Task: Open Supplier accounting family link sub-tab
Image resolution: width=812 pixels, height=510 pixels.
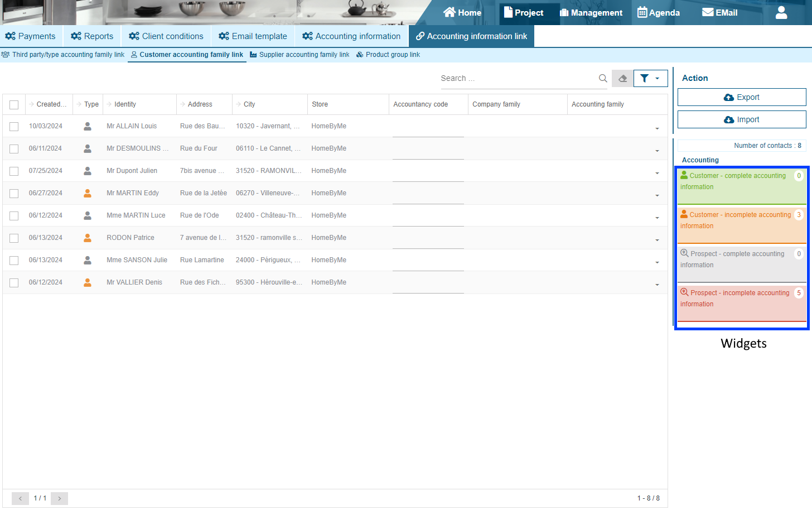Action: point(299,55)
